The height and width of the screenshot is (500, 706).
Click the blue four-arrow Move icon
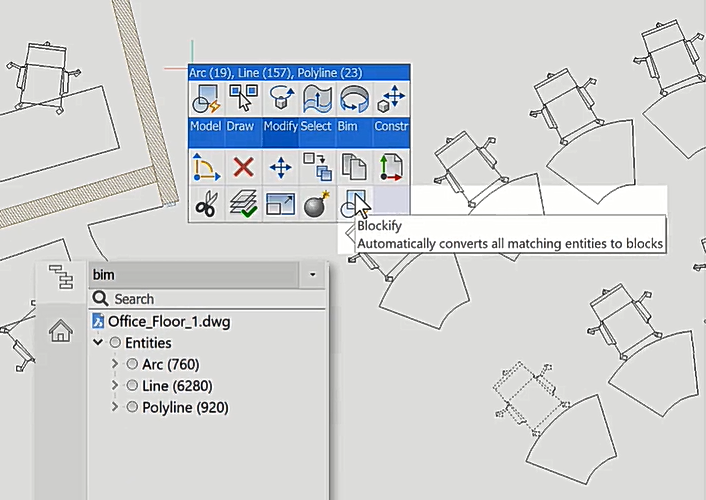click(x=281, y=167)
